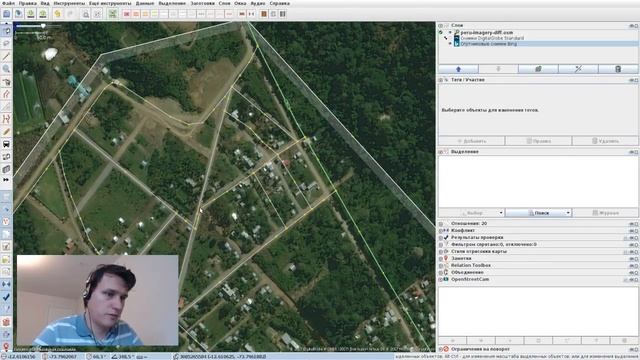Toggle visibility of peru-imagery-diff.osm layer
This screenshot has width=640, height=360.
(450, 32)
